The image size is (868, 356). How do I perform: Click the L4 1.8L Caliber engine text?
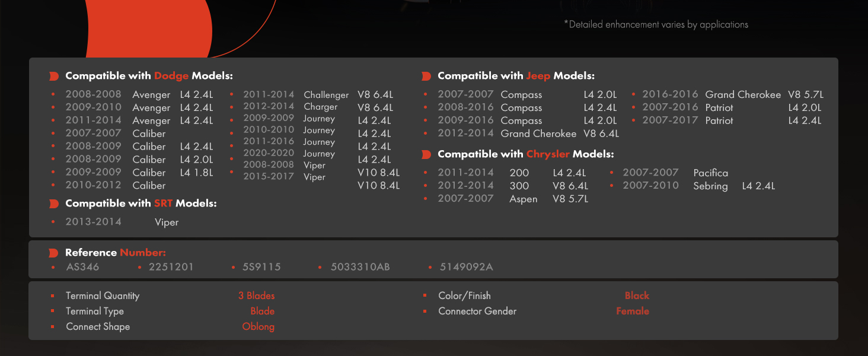pos(196,173)
